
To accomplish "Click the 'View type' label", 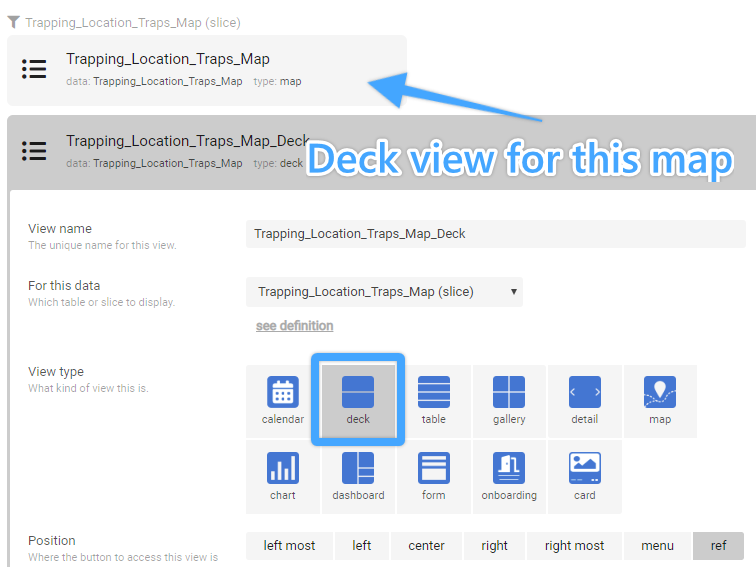I will click(x=56, y=372).
